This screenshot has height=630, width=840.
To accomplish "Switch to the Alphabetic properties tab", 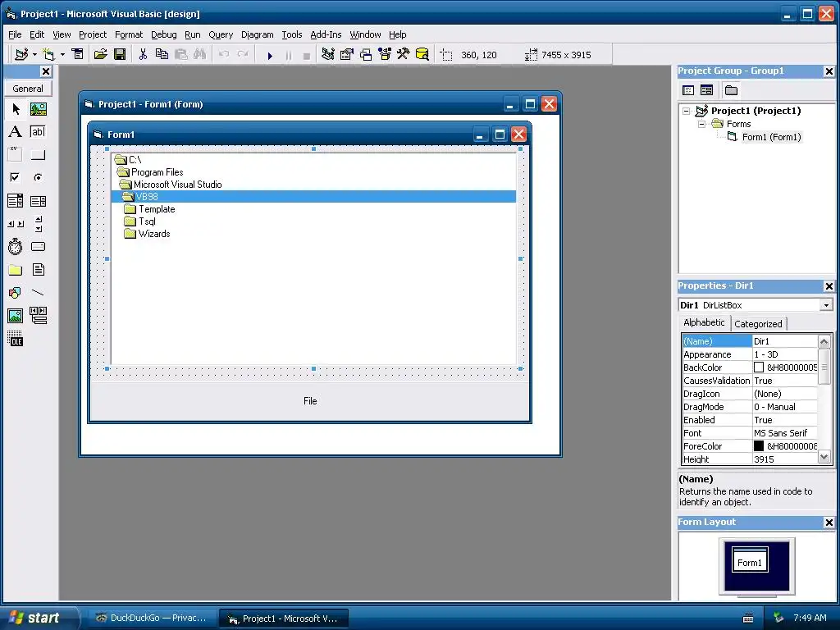I will coord(704,322).
